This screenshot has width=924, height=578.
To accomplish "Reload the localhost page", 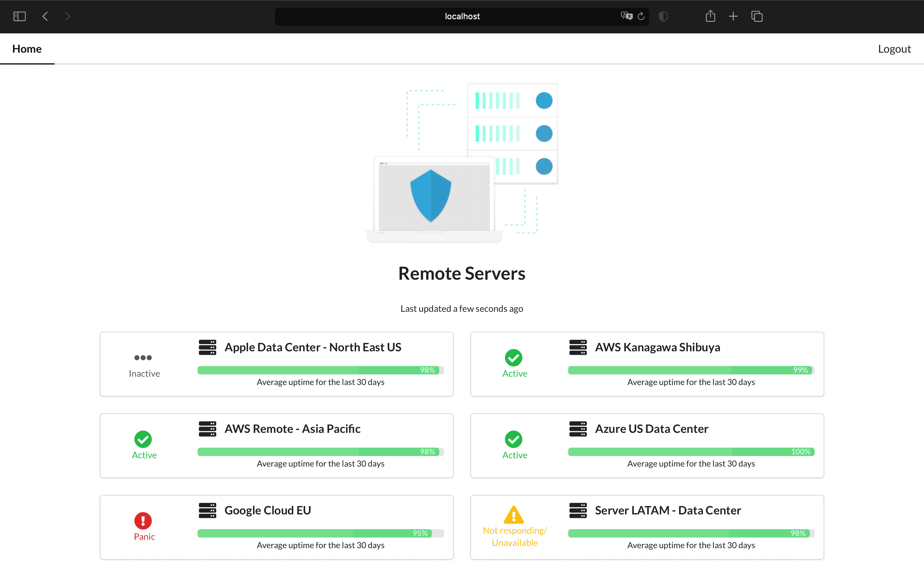I will click(641, 16).
